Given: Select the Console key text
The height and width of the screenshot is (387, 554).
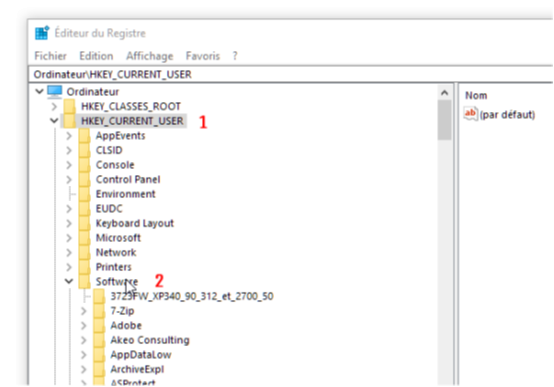Looking at the screenshot, I should click(x=115, y=165).
